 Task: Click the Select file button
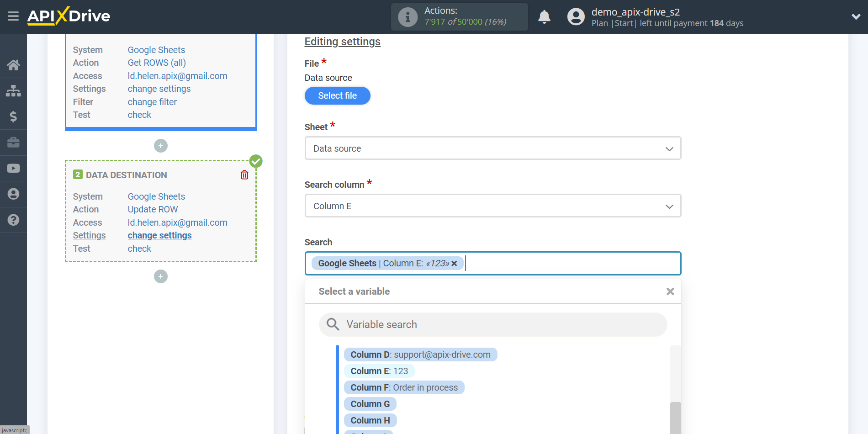tap(338, 95)
